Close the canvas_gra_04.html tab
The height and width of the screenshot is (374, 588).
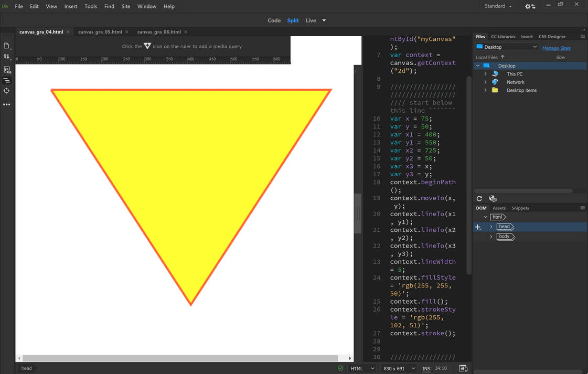[68, 32]
